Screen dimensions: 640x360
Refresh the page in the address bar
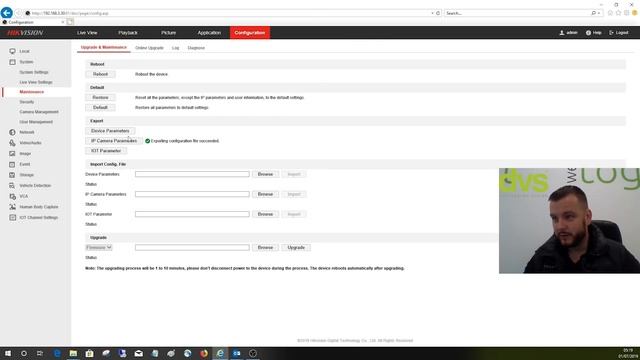(438, 13)
